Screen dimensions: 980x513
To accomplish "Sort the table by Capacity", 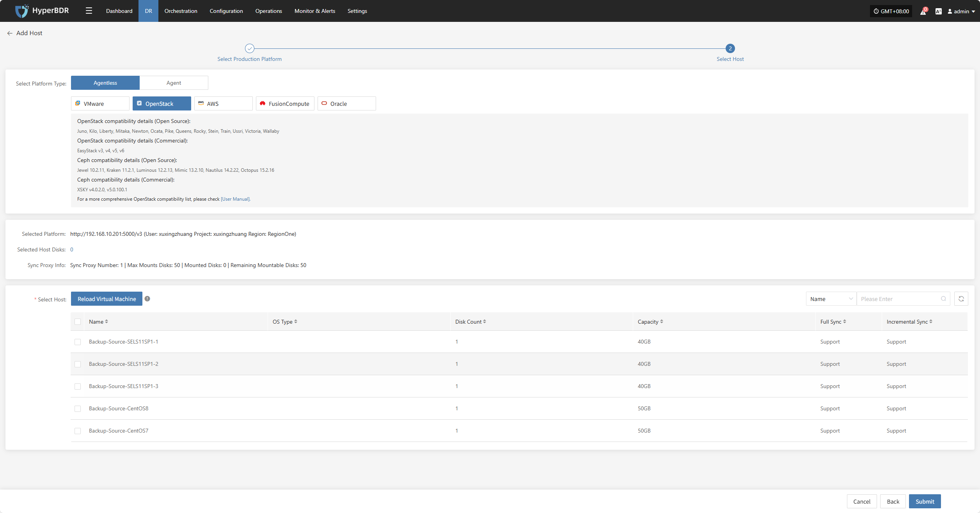I will pos(662,322).
